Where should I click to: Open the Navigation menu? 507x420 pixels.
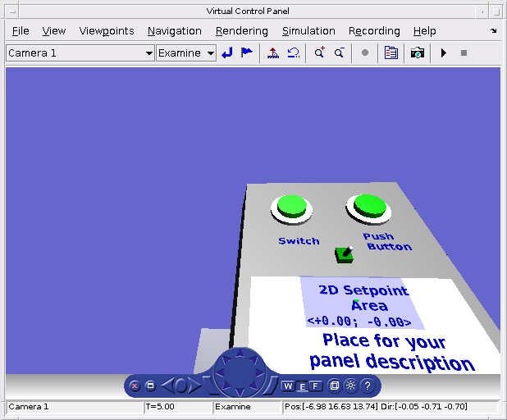click(175, 31)
